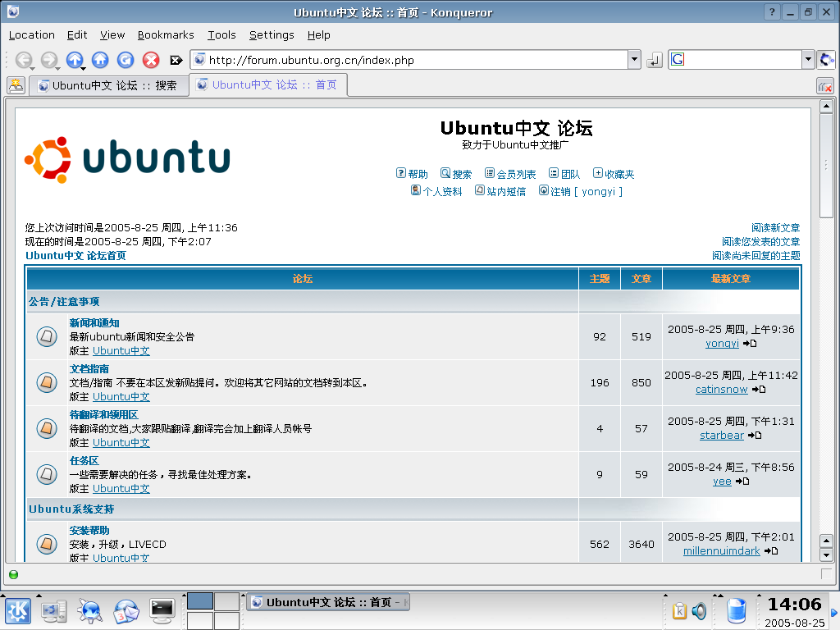This screenshot has width=840, height=630.
Task: Click the Ubuntu logo image
Action: [x=127, y=159]
